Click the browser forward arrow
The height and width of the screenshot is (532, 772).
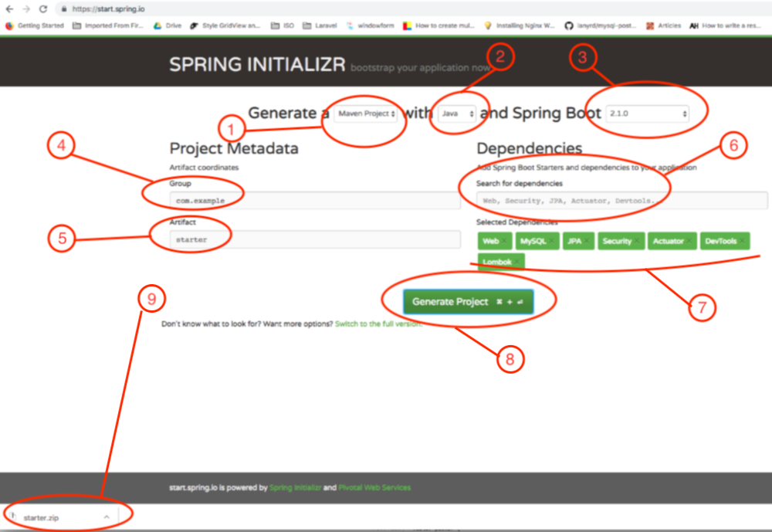click(26, 8)
